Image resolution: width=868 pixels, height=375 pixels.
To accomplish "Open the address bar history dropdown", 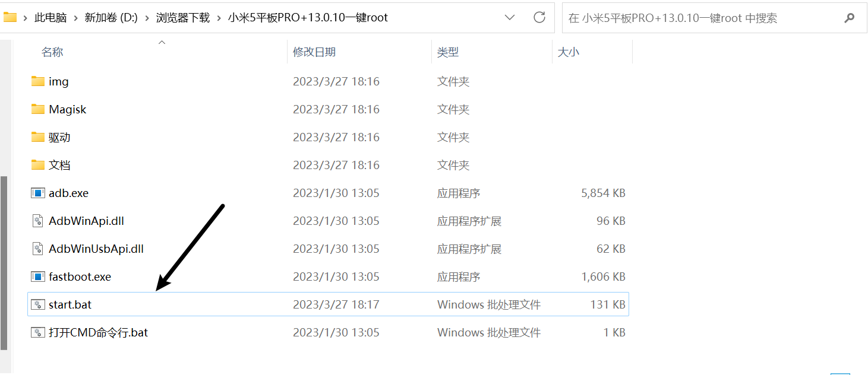I will 510,18.
